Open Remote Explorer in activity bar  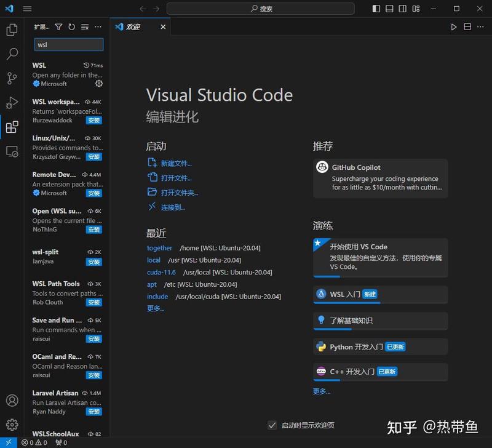pyautogui.click(x=12, y=151)
